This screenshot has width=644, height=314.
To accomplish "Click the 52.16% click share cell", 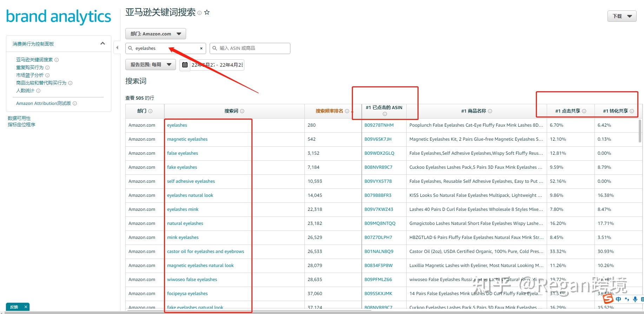I will 571,181.
